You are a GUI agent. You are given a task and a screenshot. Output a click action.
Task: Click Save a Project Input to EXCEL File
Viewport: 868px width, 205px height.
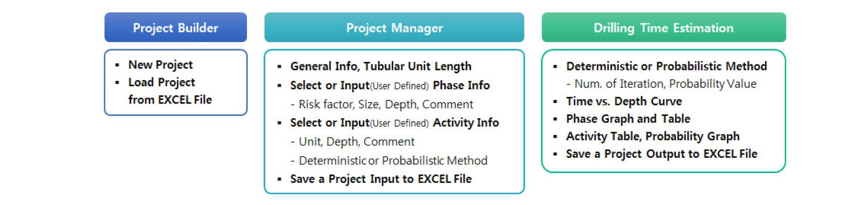[x=380, y=179]
